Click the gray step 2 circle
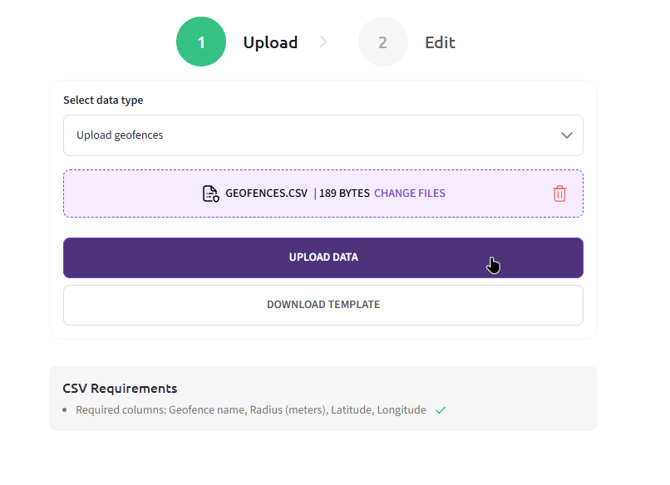This screenshot has width=670, height=485. [383, 42]
